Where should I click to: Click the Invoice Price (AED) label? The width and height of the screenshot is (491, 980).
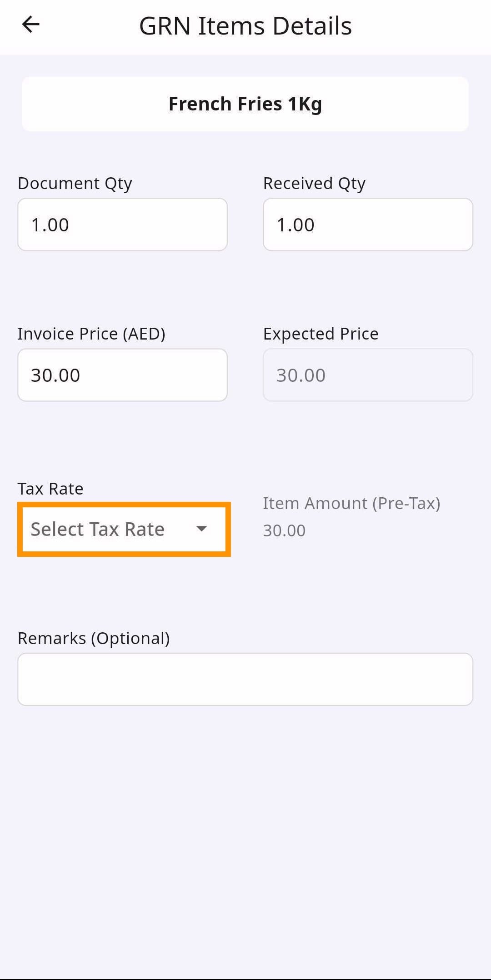[91, 334]
